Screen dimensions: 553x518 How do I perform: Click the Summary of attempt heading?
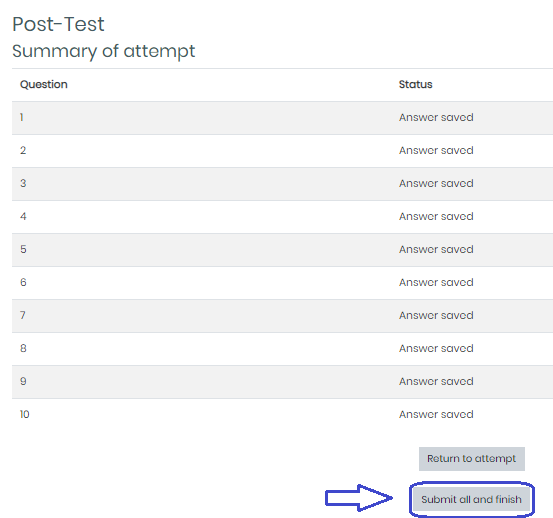103,51
